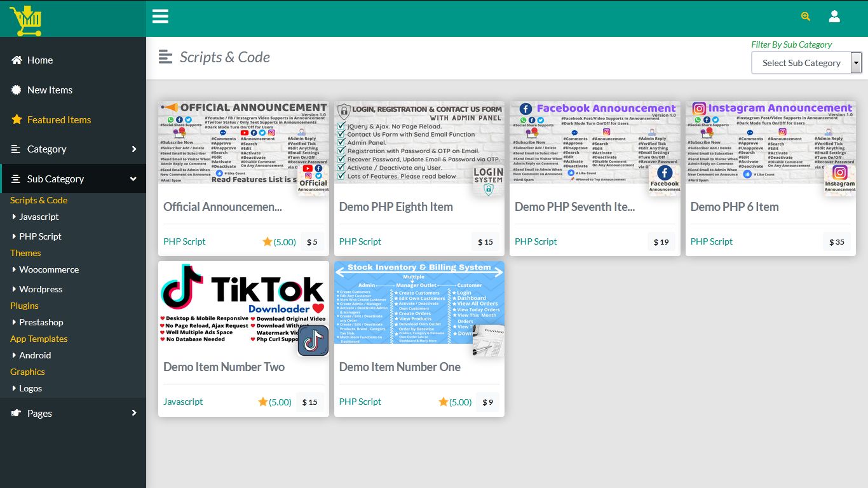Open the Official Announcement thumbnail

coord(243,143)
